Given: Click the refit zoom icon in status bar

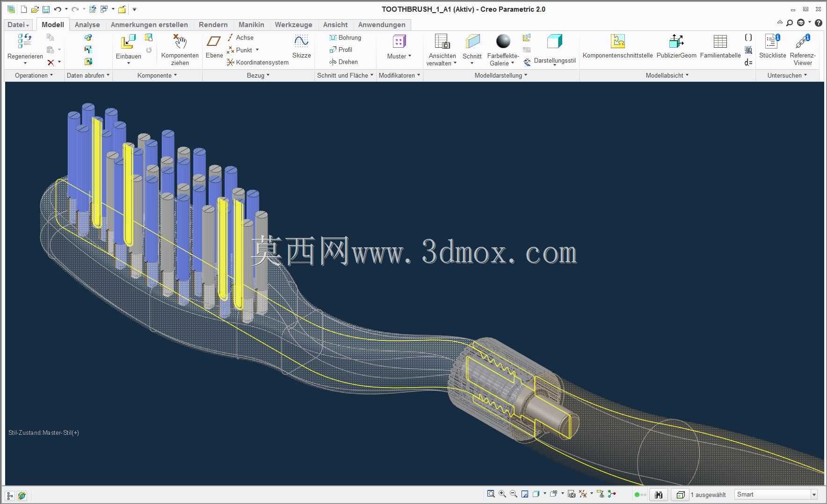Looking at the screenshot, I should (x=491, y=494).
